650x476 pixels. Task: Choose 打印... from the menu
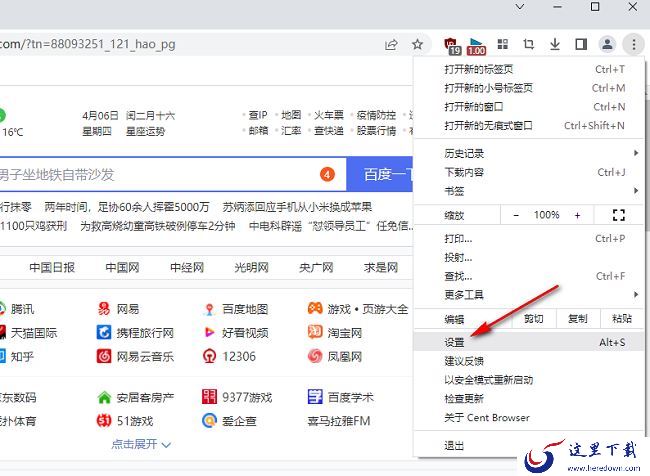[x=529, y=239]
